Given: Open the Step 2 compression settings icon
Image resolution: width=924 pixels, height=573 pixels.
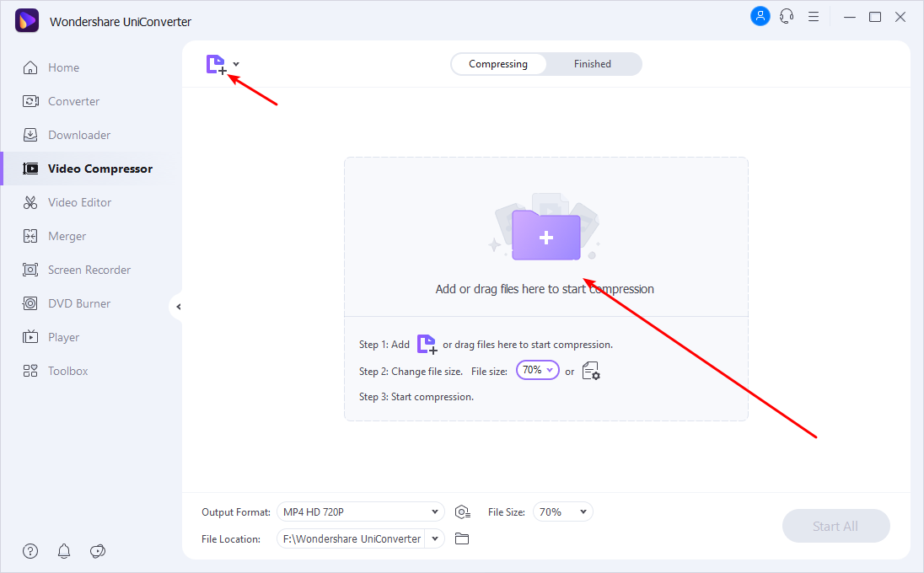Looking at the screenshot, I should [x=591, y=372].
